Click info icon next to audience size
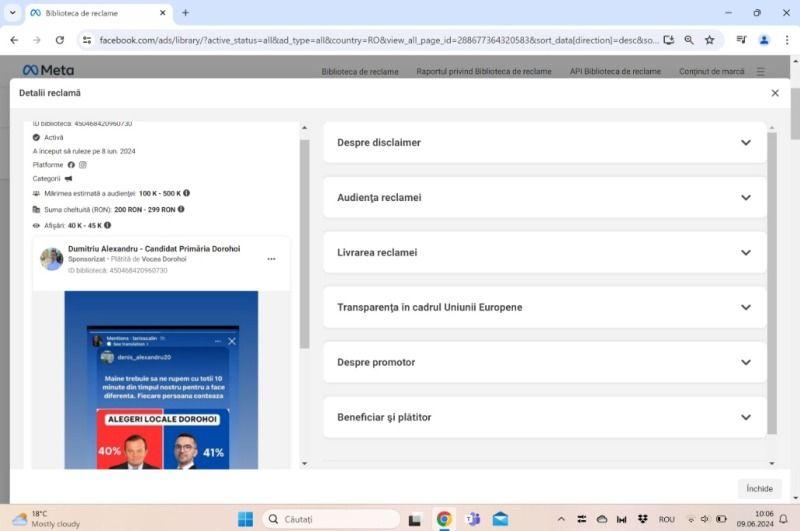Screen dimensions: 800x531 (186, 193)
